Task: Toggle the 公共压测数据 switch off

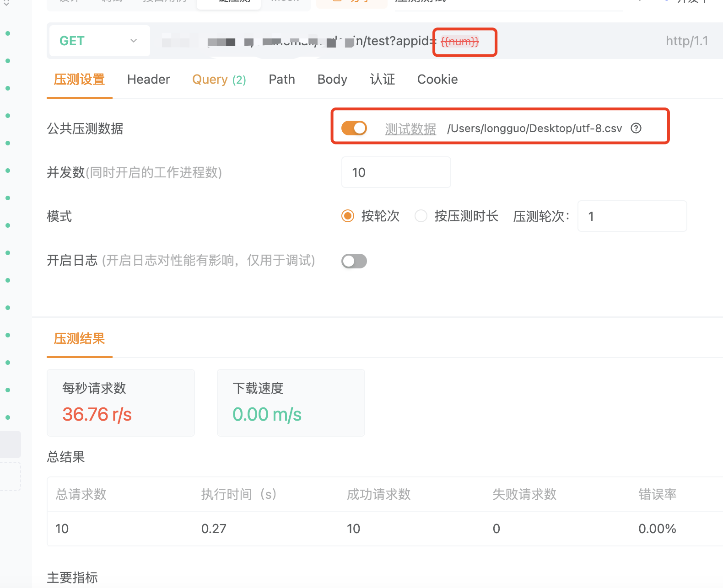Action: (354, 128)
